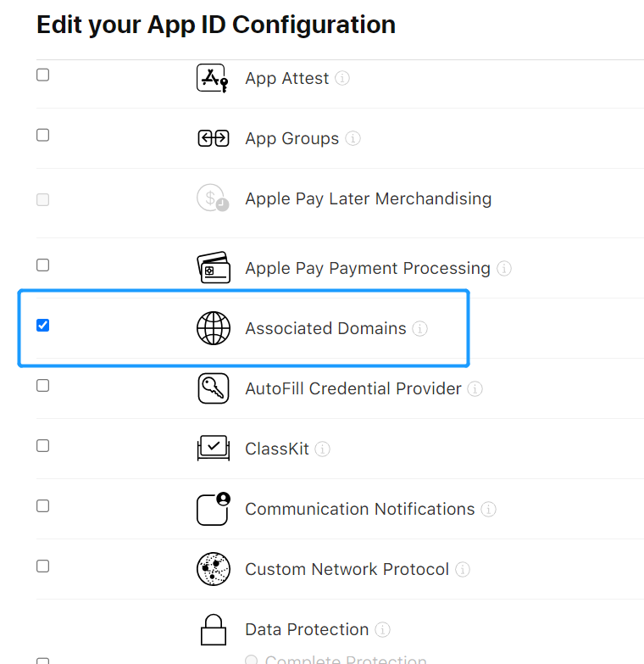
Task: Uncheck the Associated Domains checkbox
Action: pyautogui.click(x=42, y=326)
